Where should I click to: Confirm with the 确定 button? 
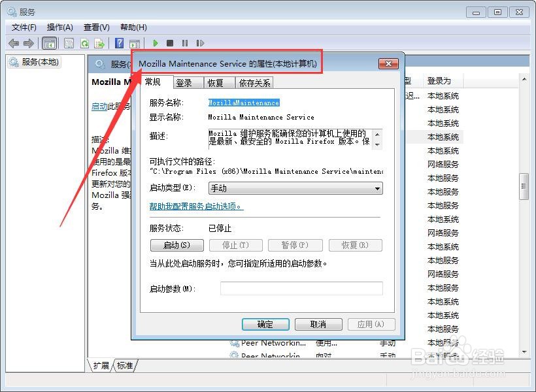coord(265,324)
